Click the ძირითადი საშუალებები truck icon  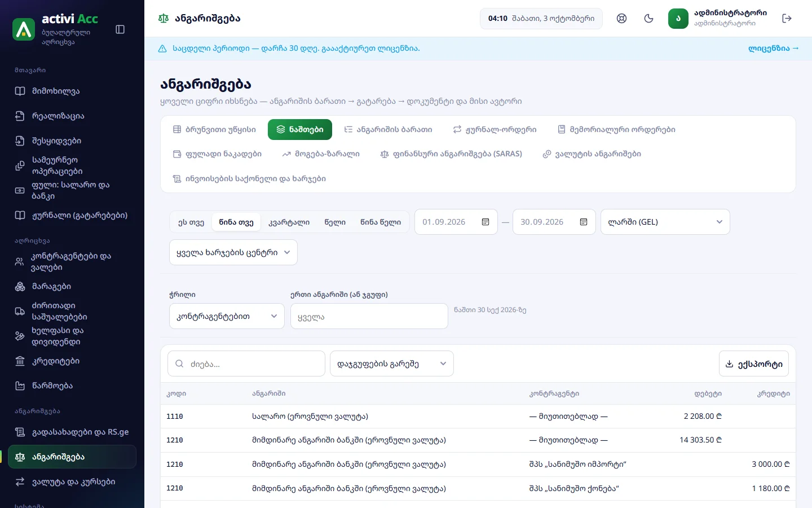coord(20,311)
